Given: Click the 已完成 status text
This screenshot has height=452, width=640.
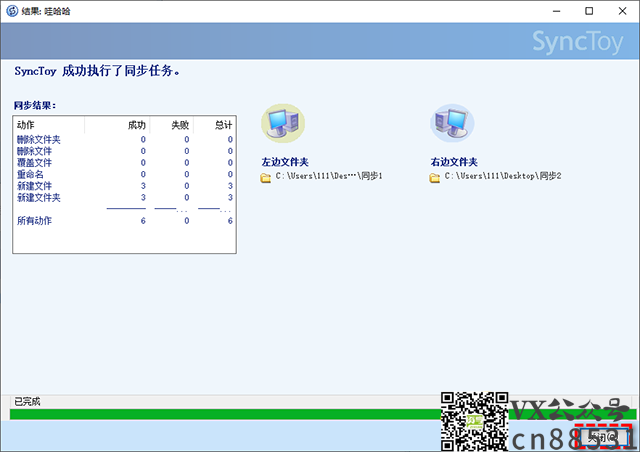Looking at the screenshot, I should point(27,402).
